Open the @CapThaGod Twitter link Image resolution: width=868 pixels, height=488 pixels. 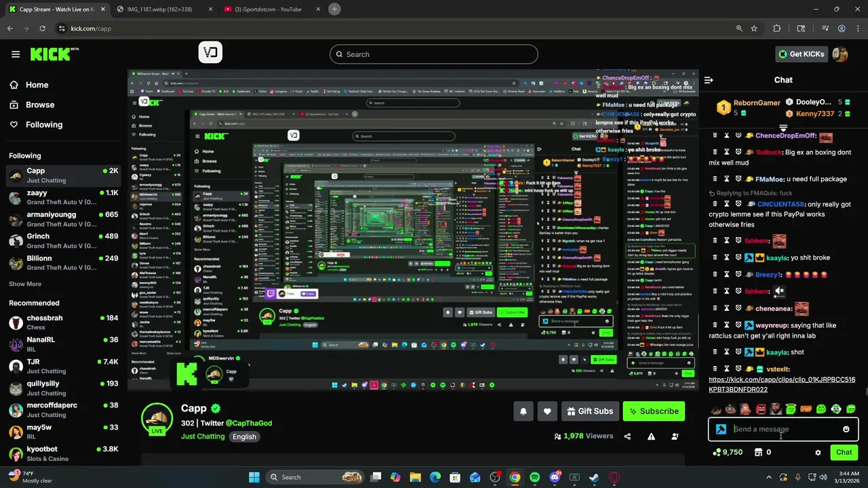249,423
